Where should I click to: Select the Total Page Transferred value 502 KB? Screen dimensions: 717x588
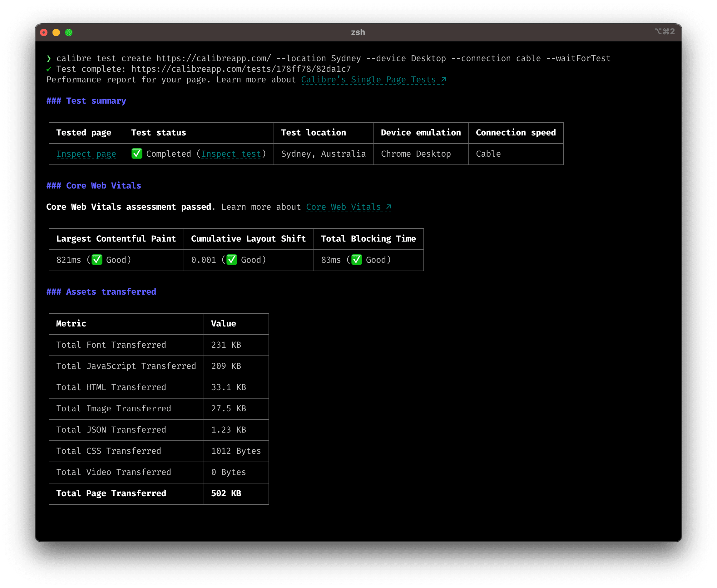coord(226,493)
